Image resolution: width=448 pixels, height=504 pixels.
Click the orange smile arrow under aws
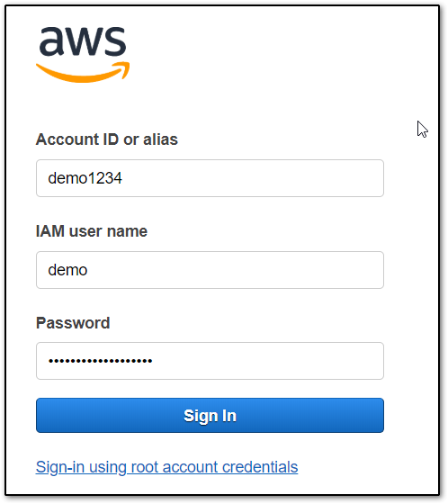tap(83, 72)
